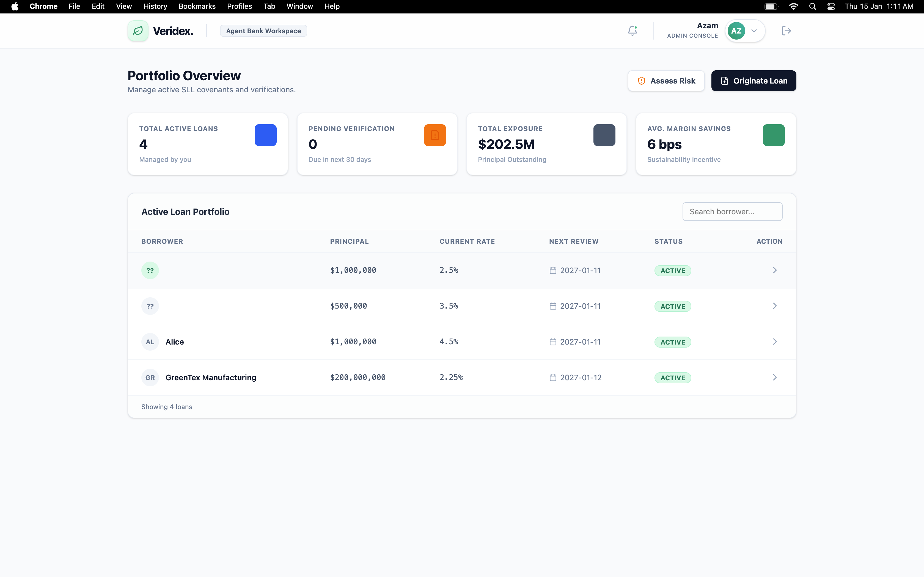Click the AZ user avatar
The width and height of the screenshot is (924, 577).
736,30
